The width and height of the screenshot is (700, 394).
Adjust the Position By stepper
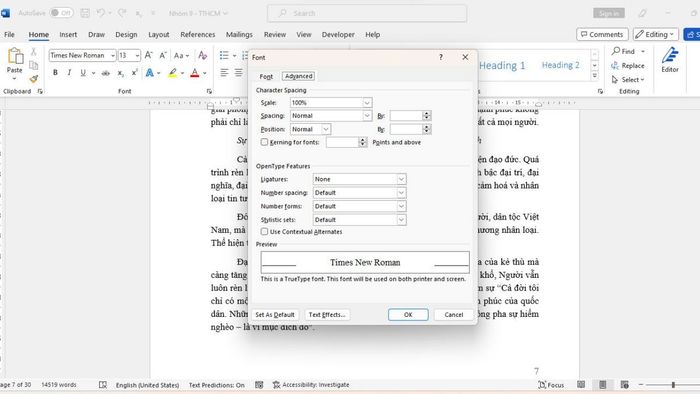pyautogui.click(x=426, y=129)
